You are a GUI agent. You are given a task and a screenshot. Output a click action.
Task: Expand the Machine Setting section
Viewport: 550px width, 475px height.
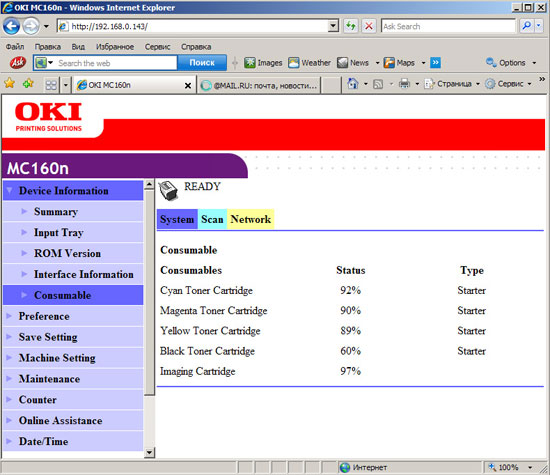click(73, 358)
